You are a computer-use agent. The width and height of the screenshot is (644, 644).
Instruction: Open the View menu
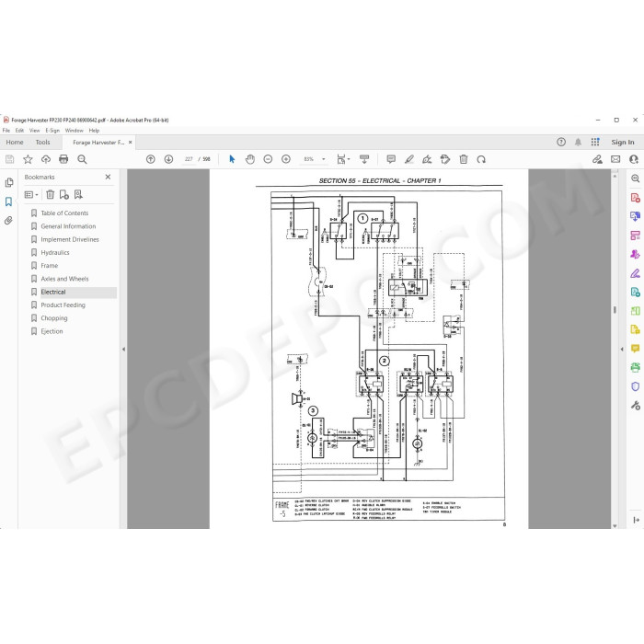(x=35, y=131)
